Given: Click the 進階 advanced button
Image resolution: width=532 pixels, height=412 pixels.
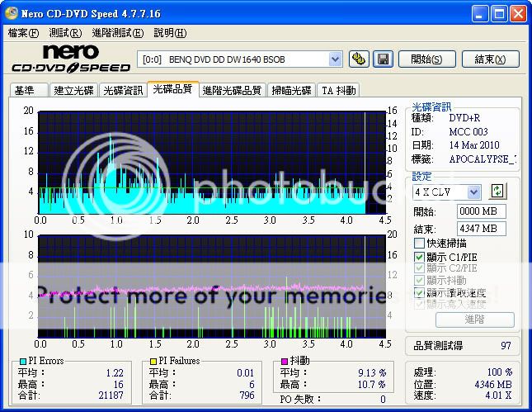Looking at the screenshot, I should pos(474,320).
